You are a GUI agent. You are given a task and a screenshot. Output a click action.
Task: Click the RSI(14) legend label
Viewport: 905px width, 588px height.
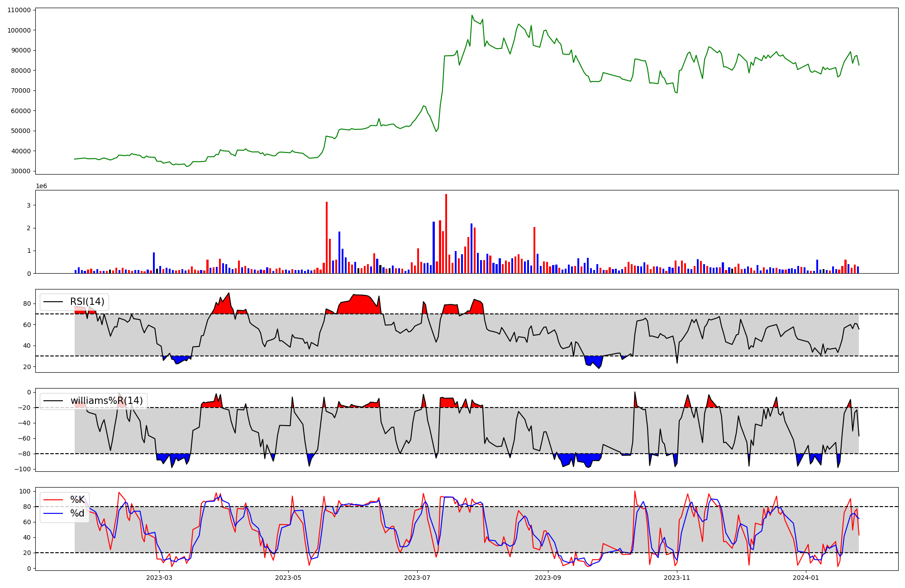pyautogui.click(x=87, y=302)
